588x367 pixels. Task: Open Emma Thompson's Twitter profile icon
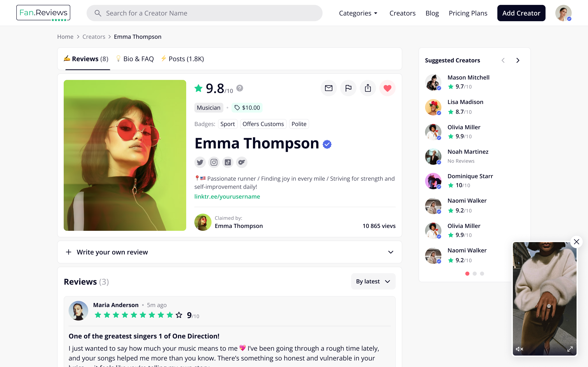(200, 162)
